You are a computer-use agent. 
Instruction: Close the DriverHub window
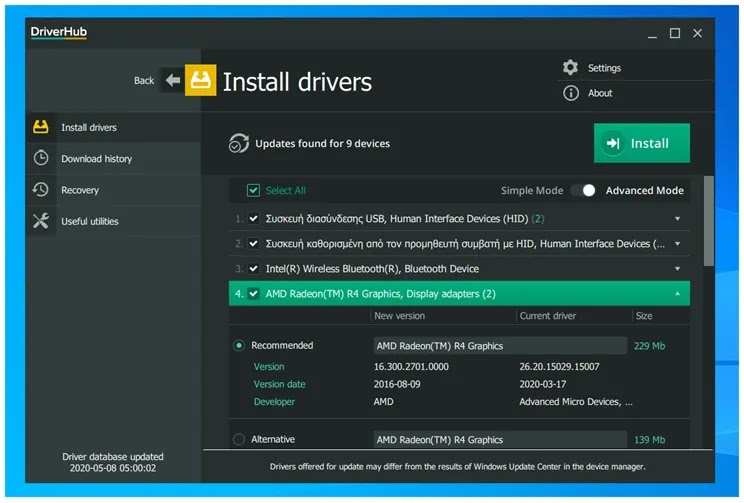[x=697, y=33]
